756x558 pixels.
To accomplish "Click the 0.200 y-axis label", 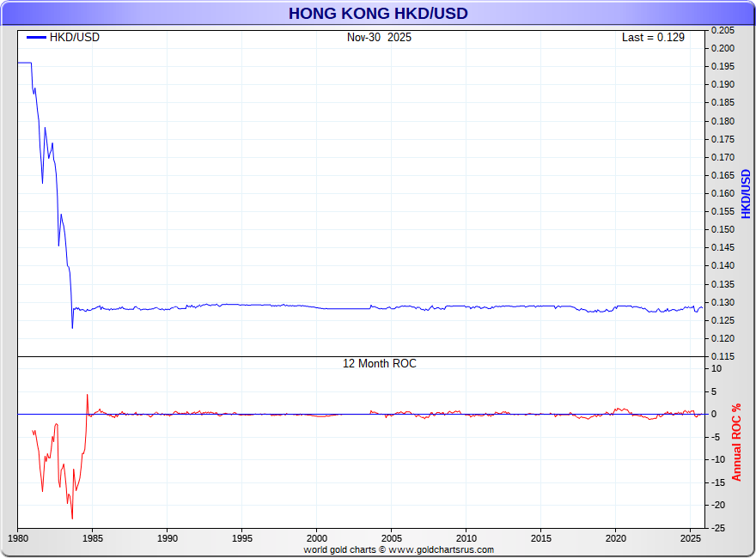I will point(722,48).
